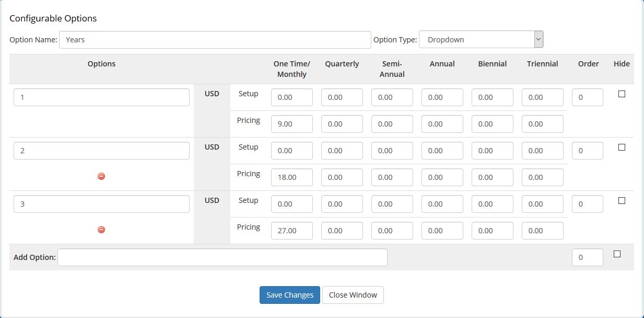Edit option 3 Semi-Annual pricing field
Viewport: 644px width, 318px height.
pos(392,231)
